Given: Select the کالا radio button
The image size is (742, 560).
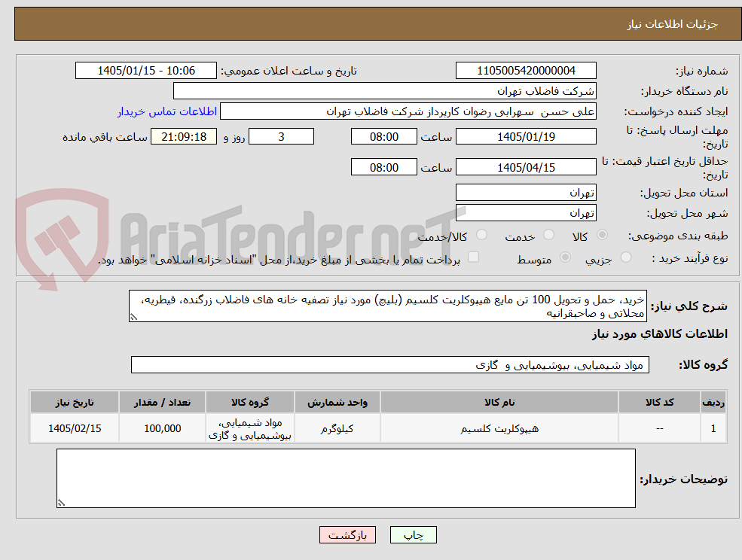Looking at the screenshot, I should pyautogui.click(x=602, y=235).
